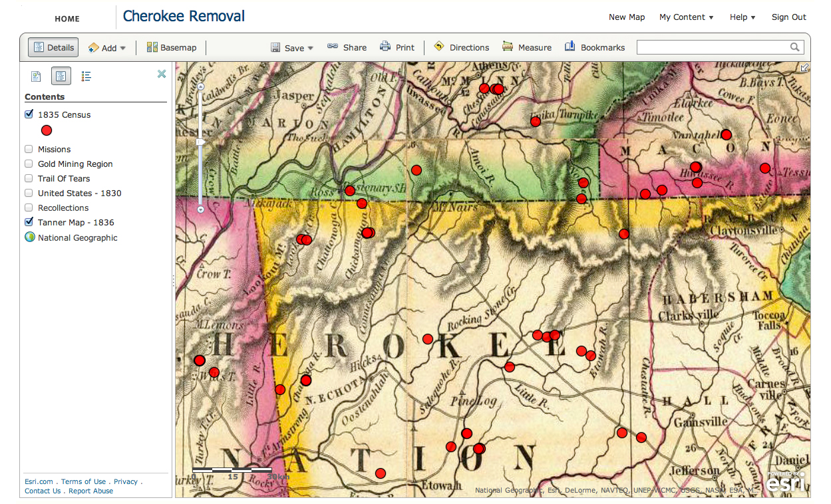
Task: Toggle the overview map arrow icon
Action: coord(804,67)
